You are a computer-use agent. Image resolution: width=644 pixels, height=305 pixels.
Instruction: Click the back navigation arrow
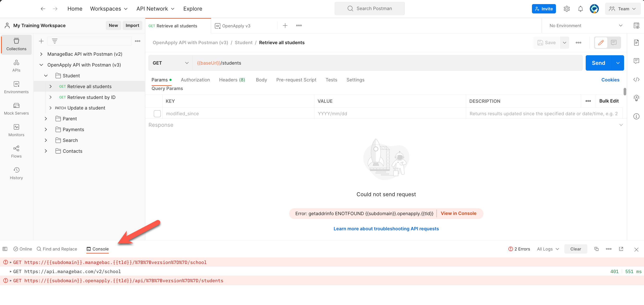[x=43, y=9]
